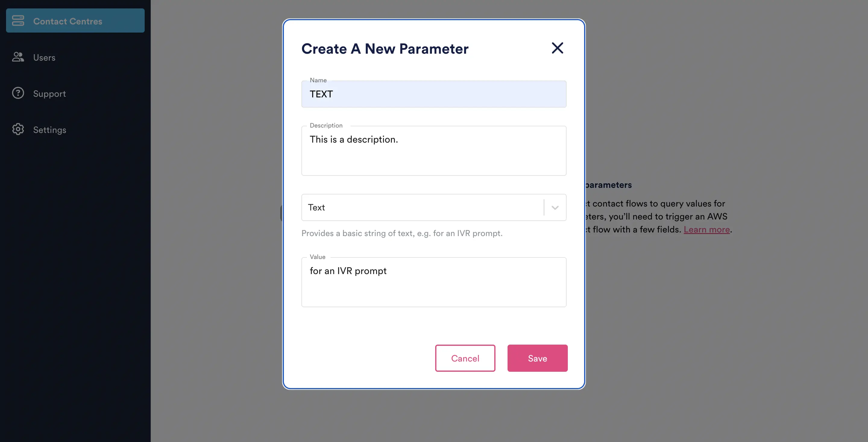Click the Users icon in sidebar

pos(17,56)
